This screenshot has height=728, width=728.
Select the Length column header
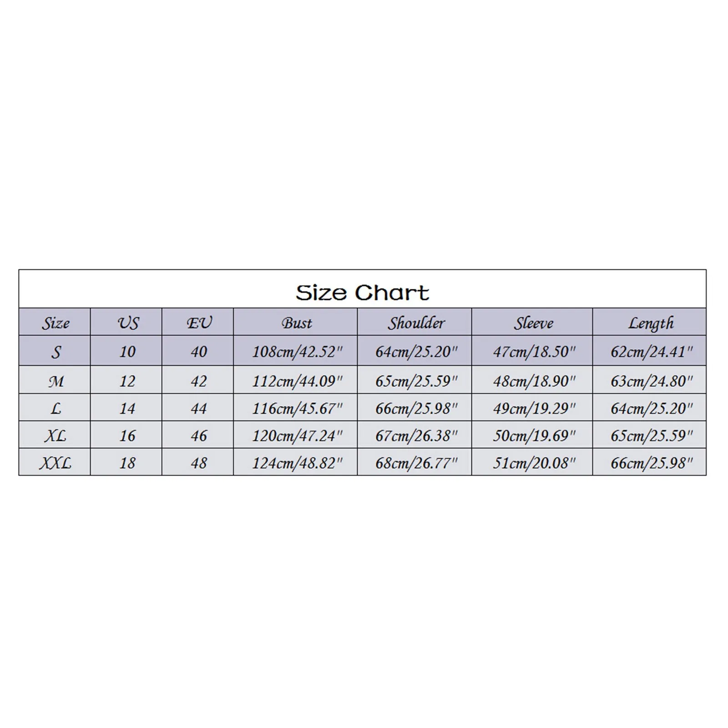[651, 323]
